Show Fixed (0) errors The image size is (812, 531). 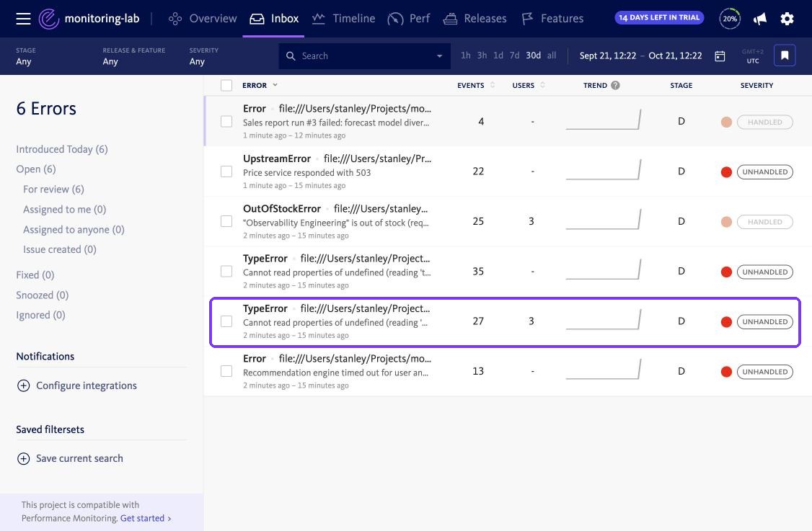pos(35,275)
